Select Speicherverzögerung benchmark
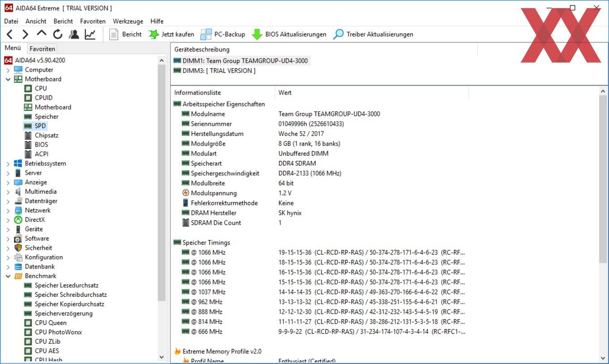 pyautogui.click(x=64, y=313)
